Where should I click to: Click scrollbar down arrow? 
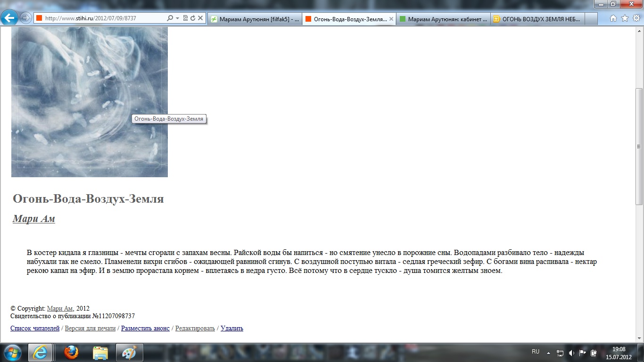coord(639,338)
